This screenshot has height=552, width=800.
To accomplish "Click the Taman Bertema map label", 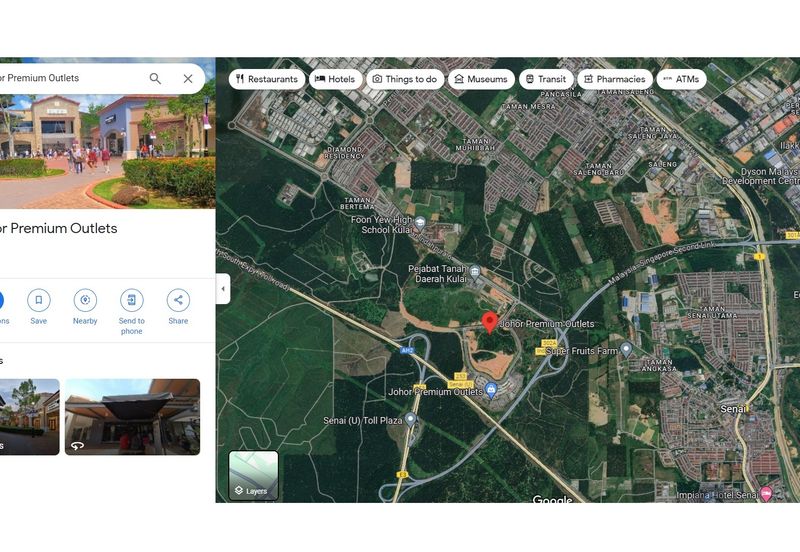I will pos(357,204).
